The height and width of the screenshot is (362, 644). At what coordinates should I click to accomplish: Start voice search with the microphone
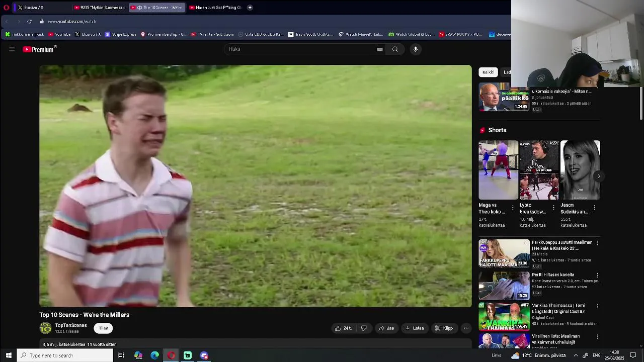[x=416, y=49]
